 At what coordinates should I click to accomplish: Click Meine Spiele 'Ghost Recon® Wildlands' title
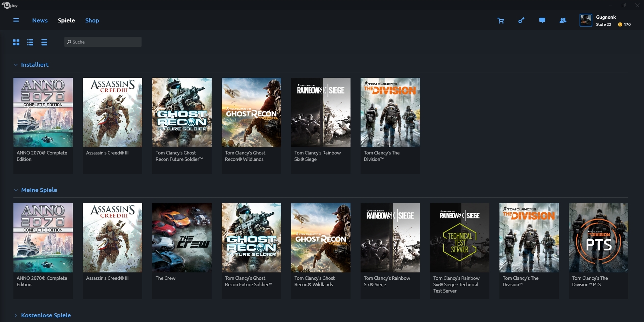click(315, 281)
